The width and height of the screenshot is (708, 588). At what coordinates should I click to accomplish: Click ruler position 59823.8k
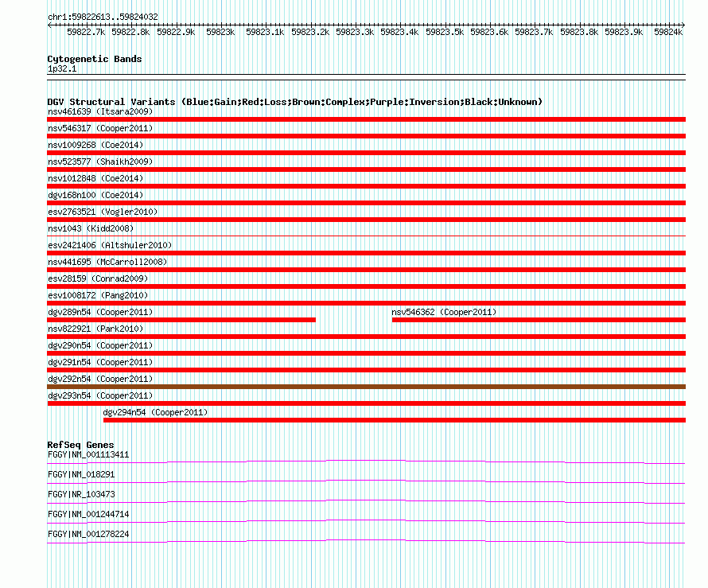pos(579,32)
